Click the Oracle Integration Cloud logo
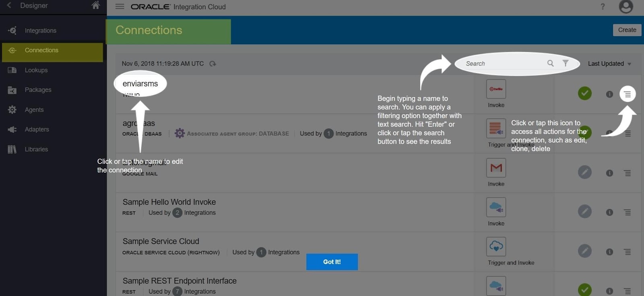Screen dimensions: 644x296 tap(178, 7)
